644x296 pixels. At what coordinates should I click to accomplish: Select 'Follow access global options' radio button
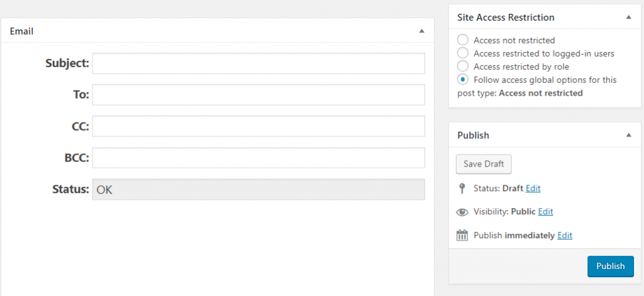pyautogui.click(x=463, y=80)
